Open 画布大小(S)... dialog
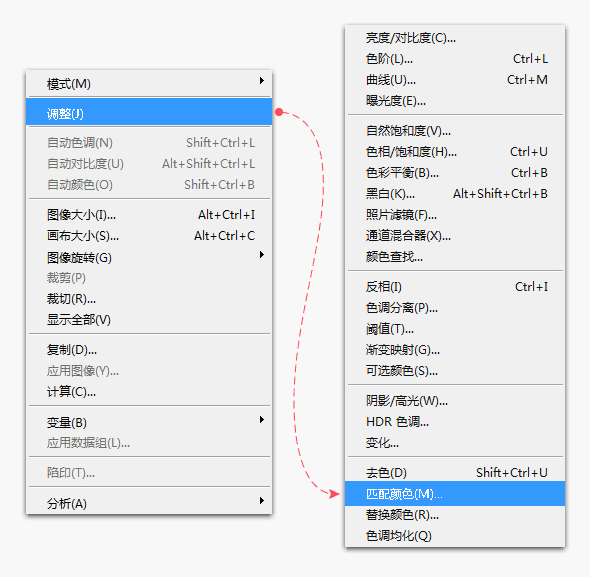Viewport: 590px width, 577px height. coord(149,236)
